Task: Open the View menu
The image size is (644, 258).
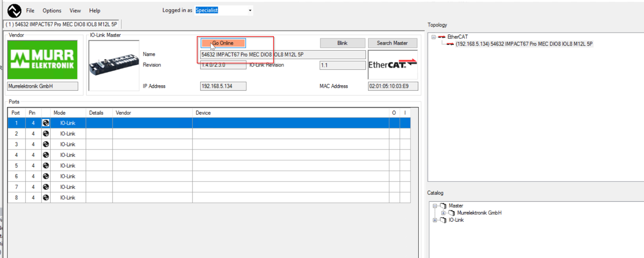Action: point(75,10)
